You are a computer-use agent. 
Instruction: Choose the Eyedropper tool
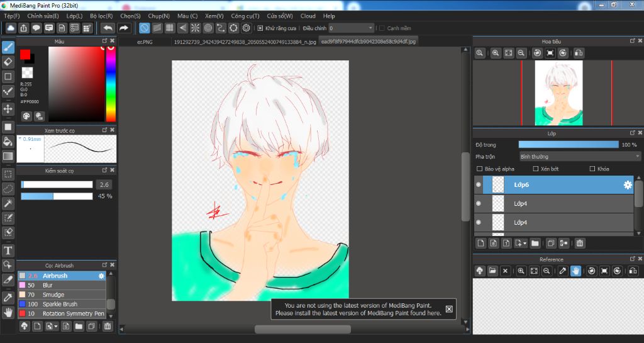point(8,298)
